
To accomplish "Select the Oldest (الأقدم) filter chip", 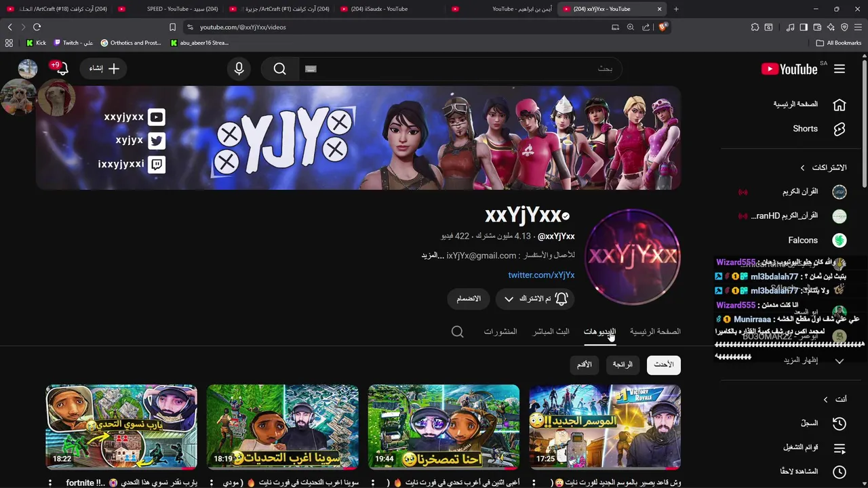I will pyautogui.click(x=585, y=365).
